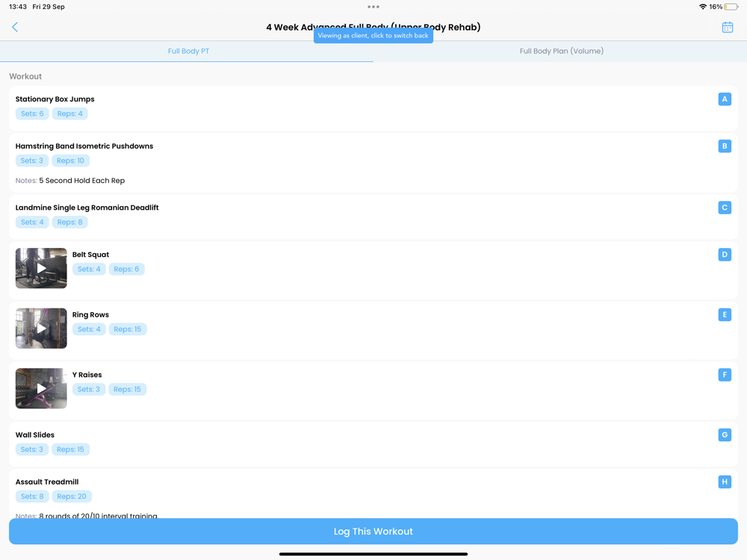The width and height of the screenshot is (747, 560).
Task: Tap the D badge for Belt Squat
Action: click(x=724, y=255)
